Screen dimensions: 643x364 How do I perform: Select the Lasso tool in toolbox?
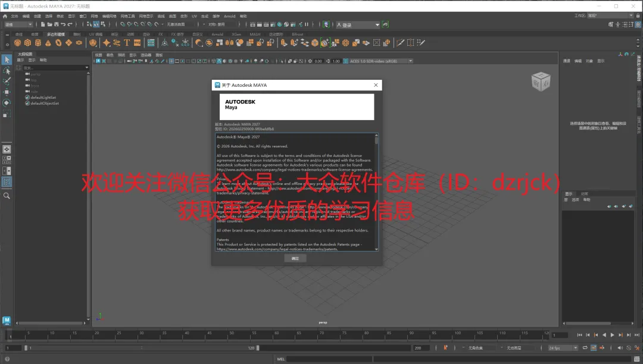[x=7, y=71]
